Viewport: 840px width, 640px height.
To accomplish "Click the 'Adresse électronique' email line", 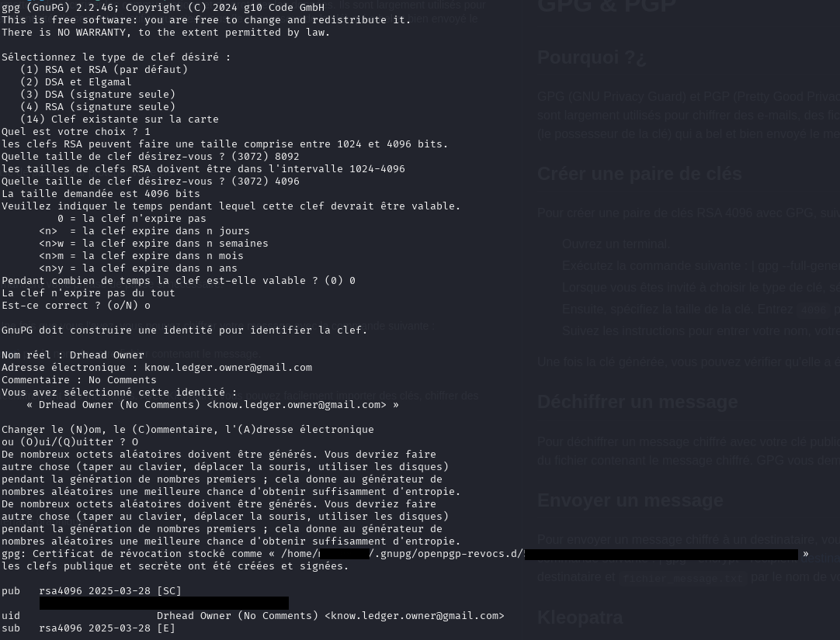I will click(156, 368).
